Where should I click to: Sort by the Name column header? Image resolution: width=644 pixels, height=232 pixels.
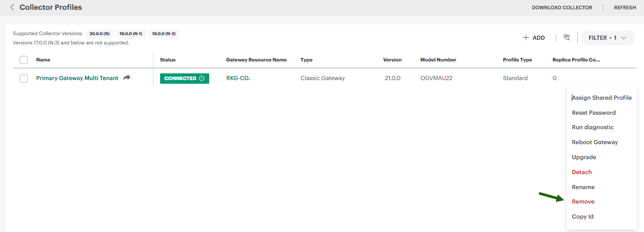tap(43, 60)
